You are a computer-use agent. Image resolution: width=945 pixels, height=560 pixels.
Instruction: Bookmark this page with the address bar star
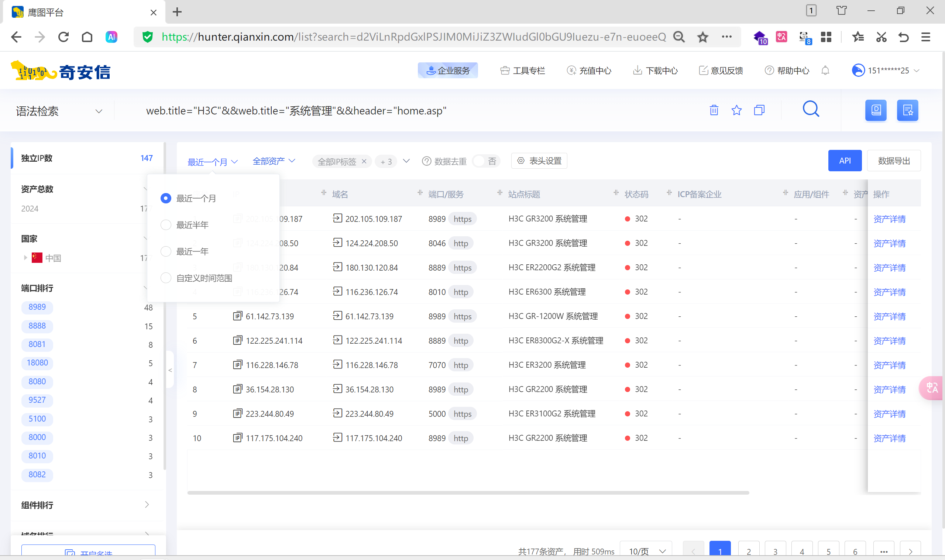click(702, 37)
